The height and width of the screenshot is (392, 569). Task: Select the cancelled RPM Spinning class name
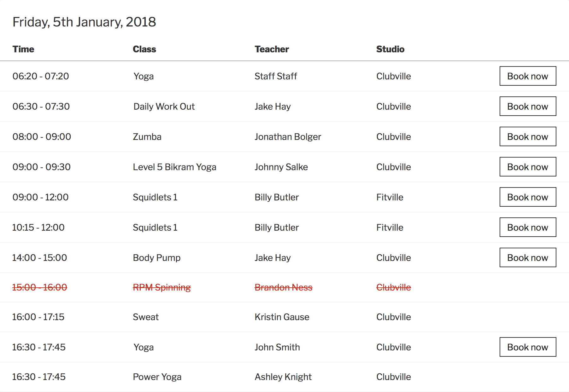pos(162,287)
